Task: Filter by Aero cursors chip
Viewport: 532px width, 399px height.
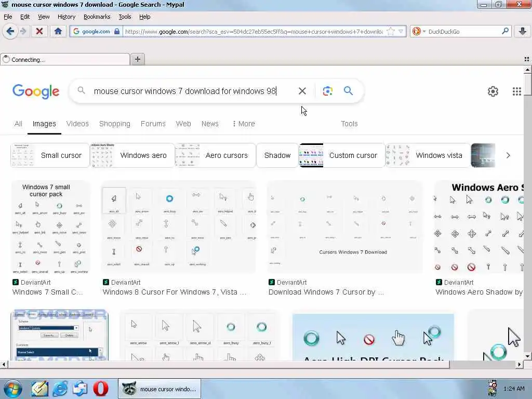Action: click(215, 155)
